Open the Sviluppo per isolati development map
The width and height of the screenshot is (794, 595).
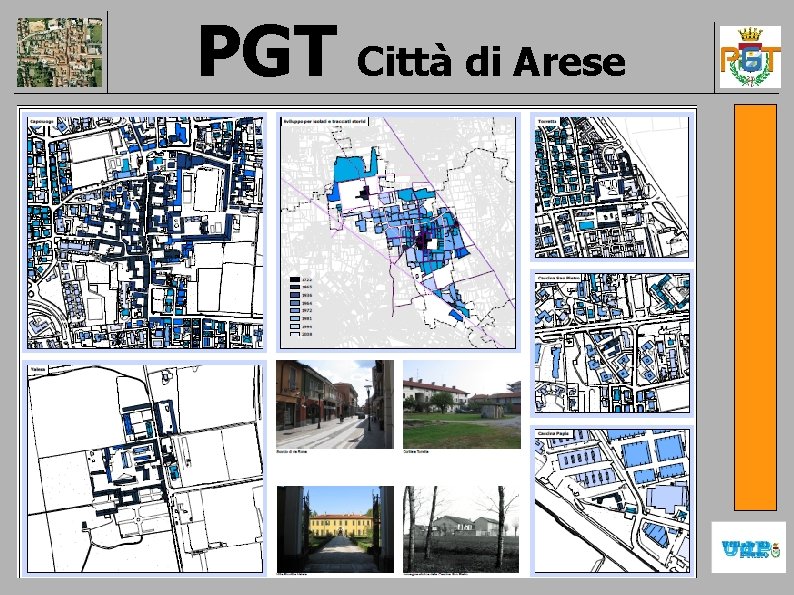point(398,233)
